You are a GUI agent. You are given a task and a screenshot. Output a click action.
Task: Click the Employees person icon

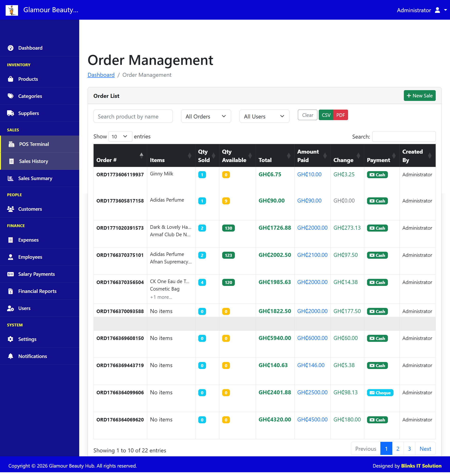coord(11,257)
